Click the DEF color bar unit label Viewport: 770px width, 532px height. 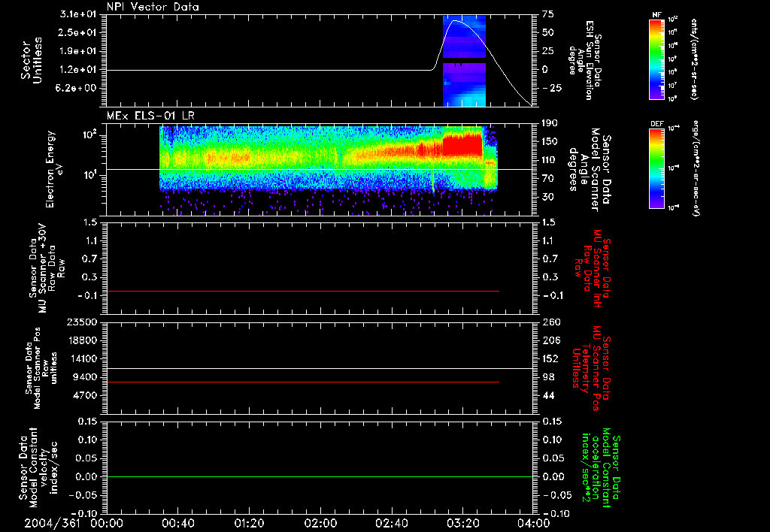click(696, 168)
